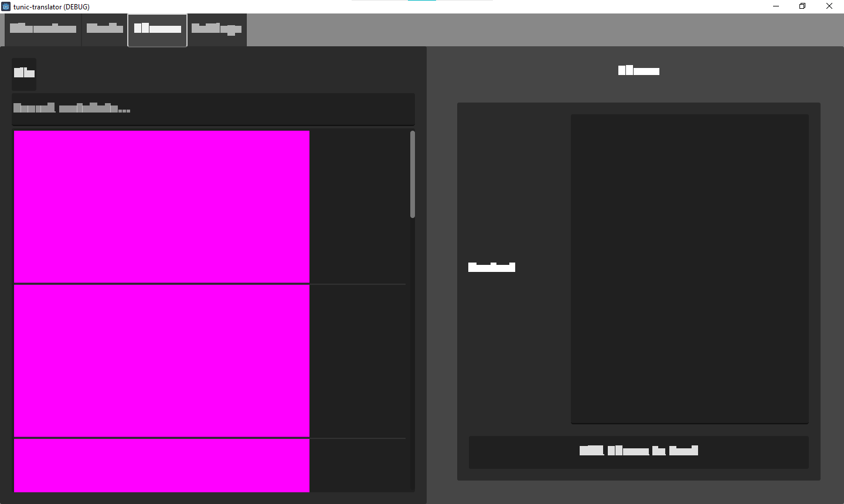This screenshot has height=504, width=844.
Task: Select the second magenta thumbnail in the list
Action: [162, 361]
